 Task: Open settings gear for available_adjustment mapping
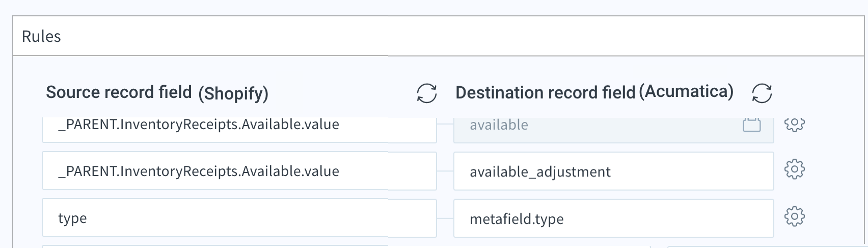[794, 169]
